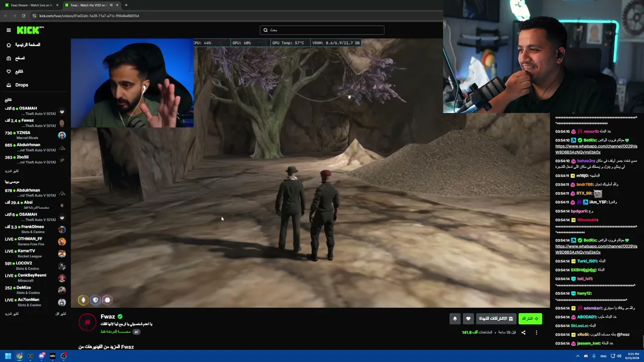The image size is (644, 362).
Task: Open Absi in the recommended list
Action: coord(35,205)
